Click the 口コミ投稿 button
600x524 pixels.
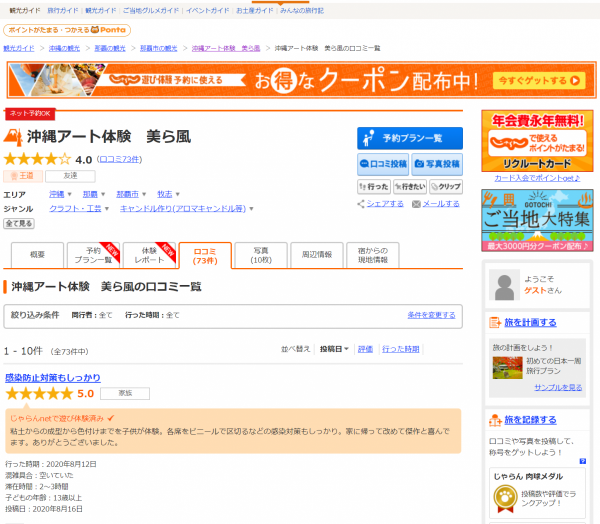pos(383,164)
